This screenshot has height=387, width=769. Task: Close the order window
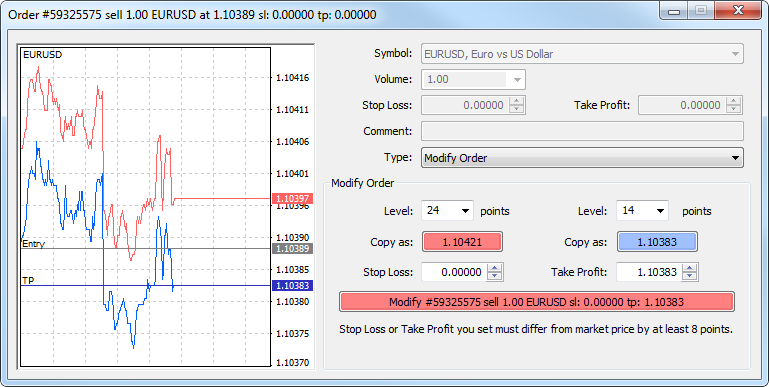[738, 10]
